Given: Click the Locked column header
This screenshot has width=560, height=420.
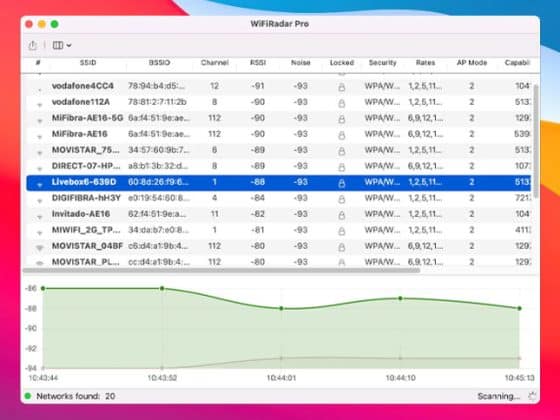Looking at the screenshot, I should tap(341, 63).
